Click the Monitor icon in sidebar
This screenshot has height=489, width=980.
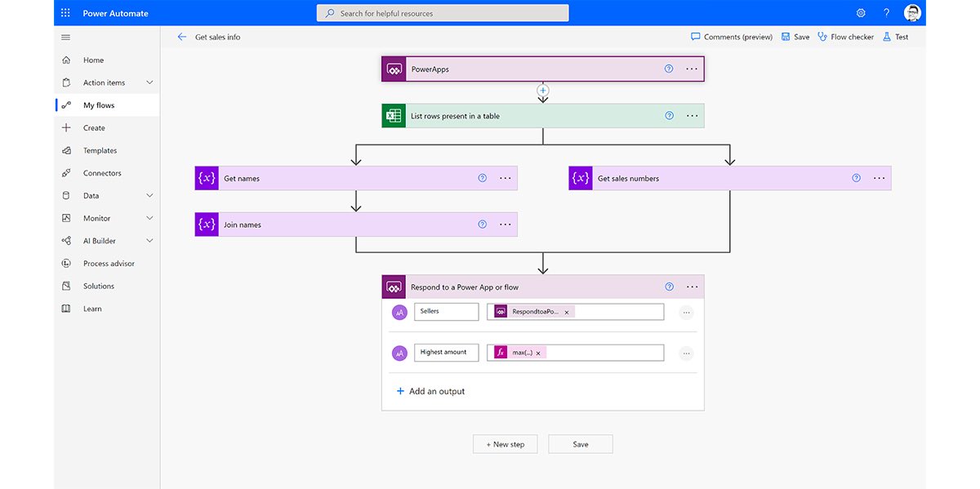66,219
